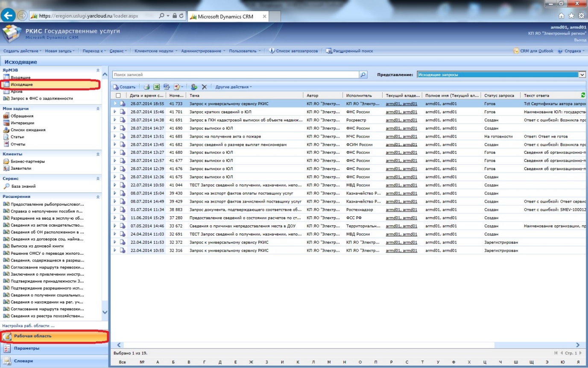Click the printer icon in grid toolbar
This screenshot has width=588, height=368.
146,87
